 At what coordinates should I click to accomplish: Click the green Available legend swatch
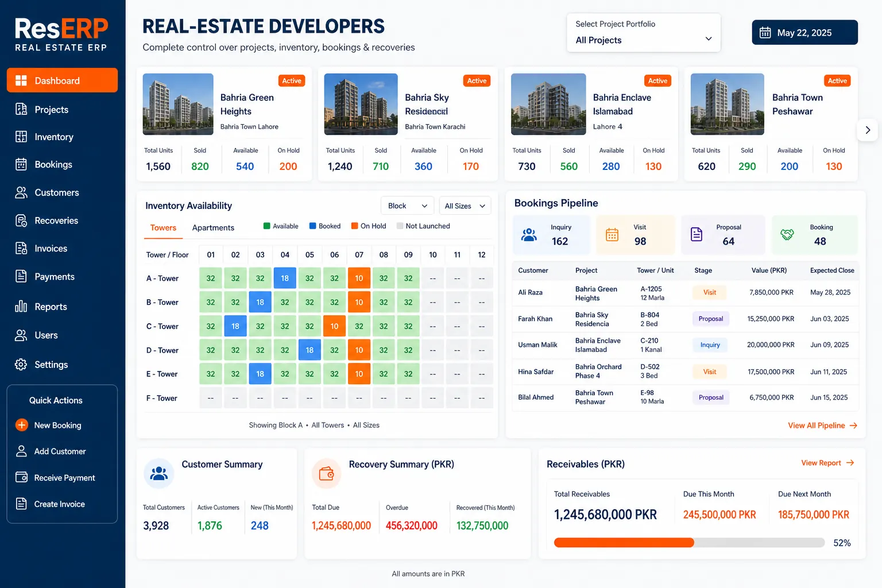[266, 226]
